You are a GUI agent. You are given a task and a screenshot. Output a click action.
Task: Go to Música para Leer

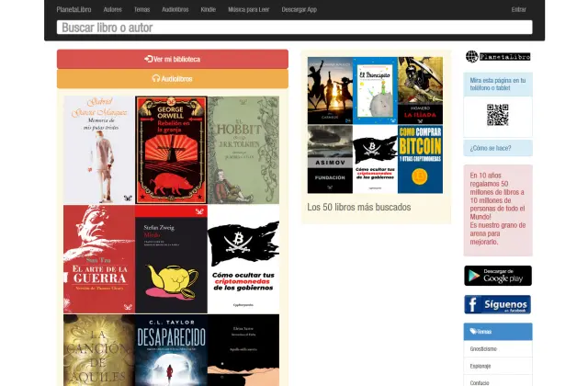point(249,9)
